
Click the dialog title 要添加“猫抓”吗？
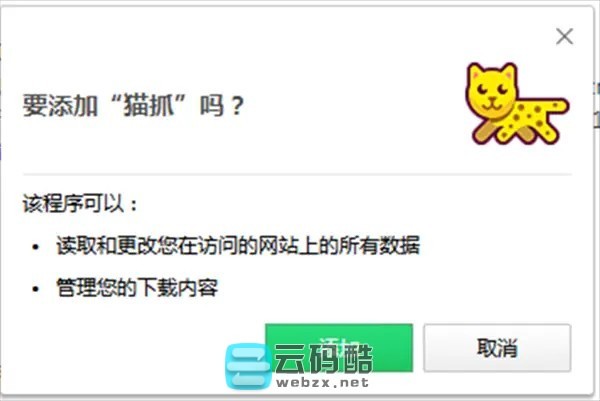[133, 105]
